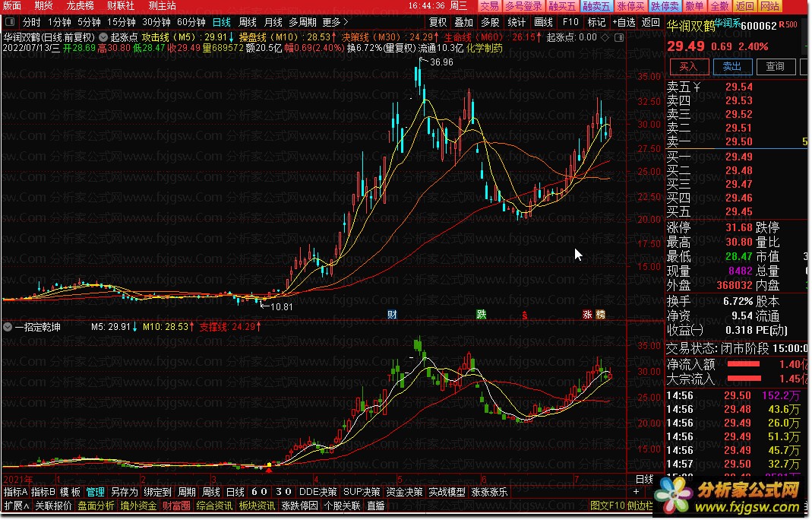Add the stock via +自选
812x520 pixels.
coord(624,22)
